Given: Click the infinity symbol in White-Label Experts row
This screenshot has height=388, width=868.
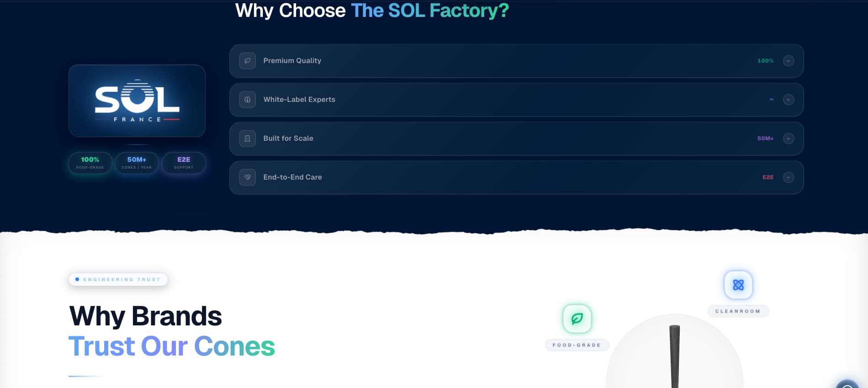Looking at the screenshot, I should 771,100.
